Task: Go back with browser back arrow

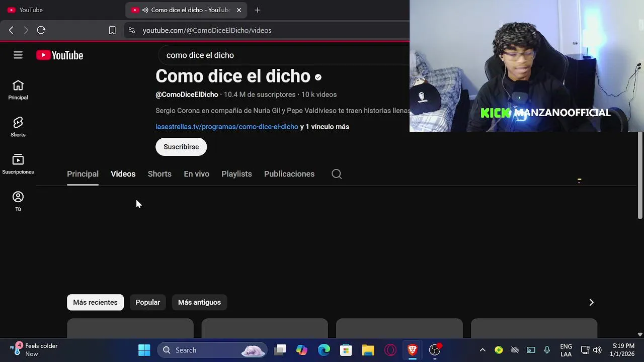Action: click(x=11, y=30)
